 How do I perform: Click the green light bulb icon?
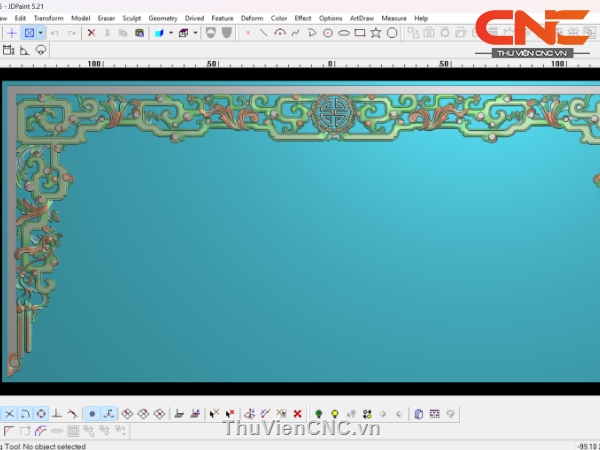point(318,413)
